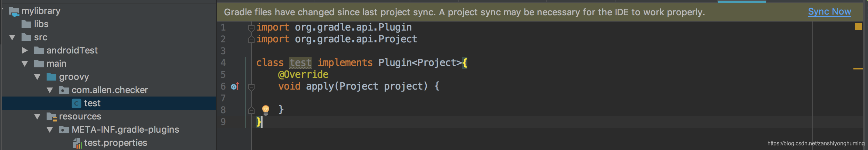Click the Sync Now link
The width and height of the screenshot is (868, 150).
point(829,12)
